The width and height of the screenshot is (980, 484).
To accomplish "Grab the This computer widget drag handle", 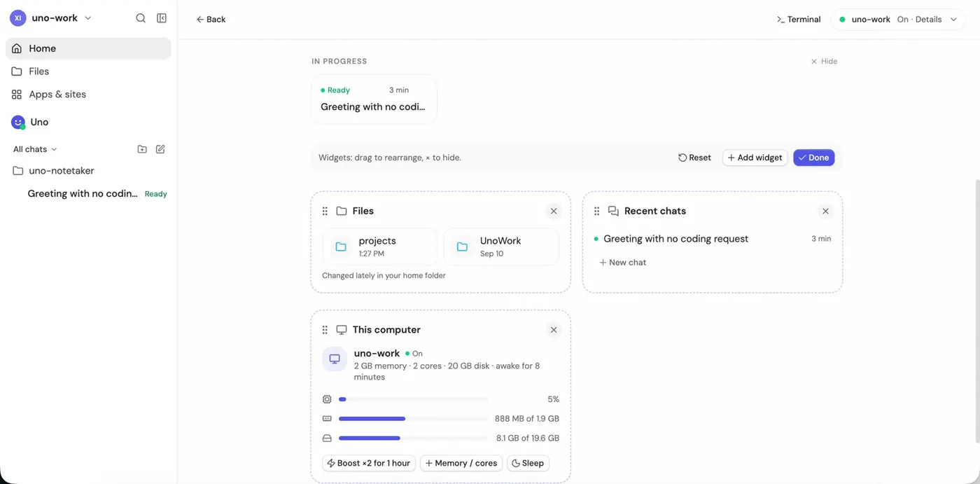I will [325, 330].
